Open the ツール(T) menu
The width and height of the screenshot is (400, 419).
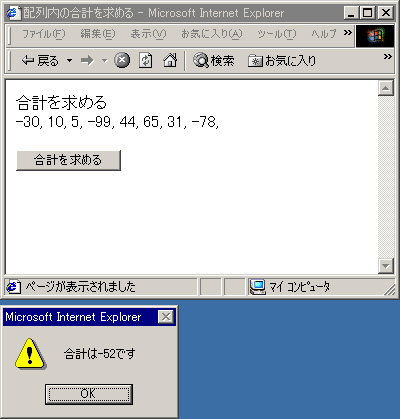point(276,34)
